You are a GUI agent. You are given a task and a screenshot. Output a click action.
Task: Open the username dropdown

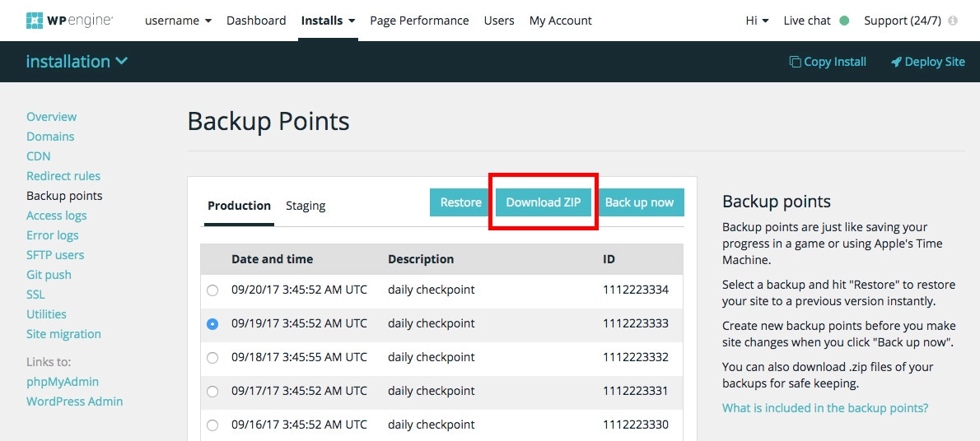178,21
